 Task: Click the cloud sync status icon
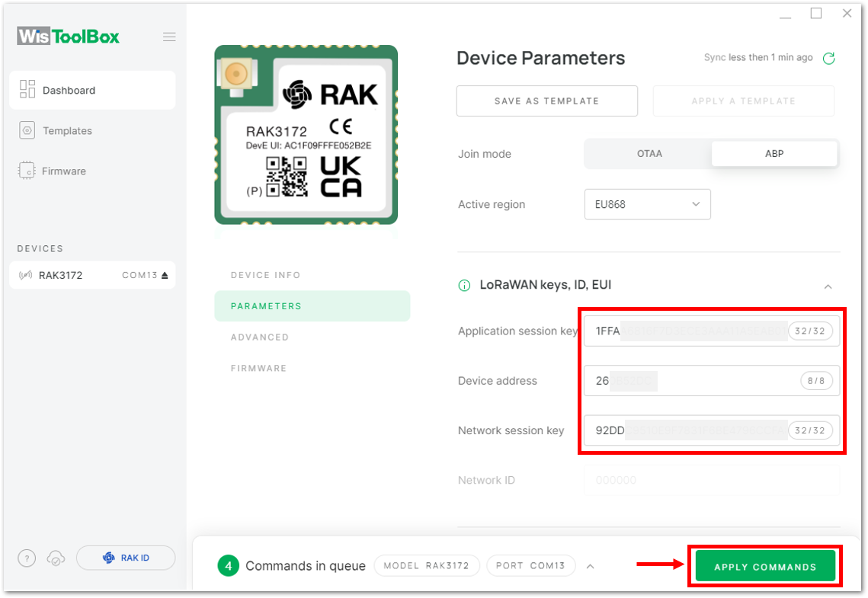(56, 558)
